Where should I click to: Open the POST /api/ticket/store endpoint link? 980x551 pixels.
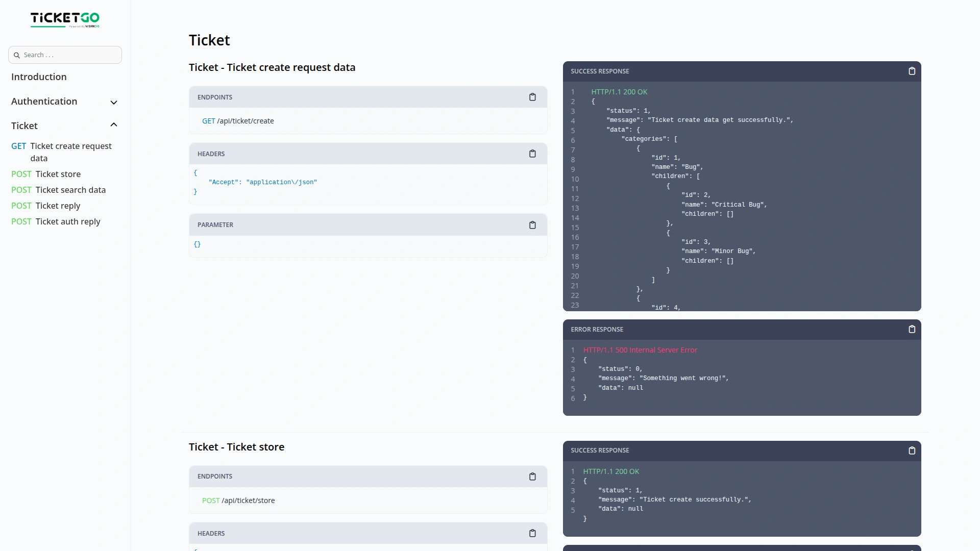(238, 500)
